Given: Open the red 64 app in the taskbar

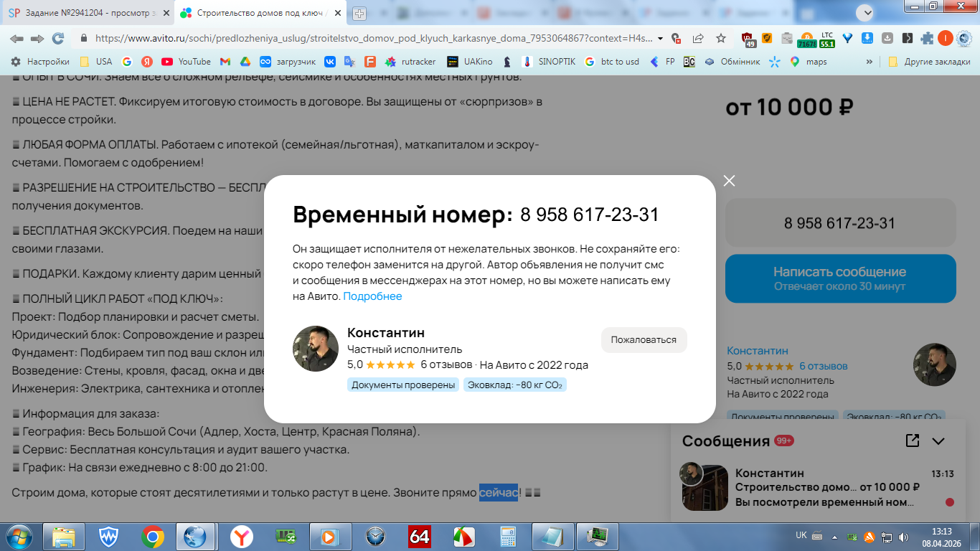Looking at the screenshot, I should [x=420, y=536].
